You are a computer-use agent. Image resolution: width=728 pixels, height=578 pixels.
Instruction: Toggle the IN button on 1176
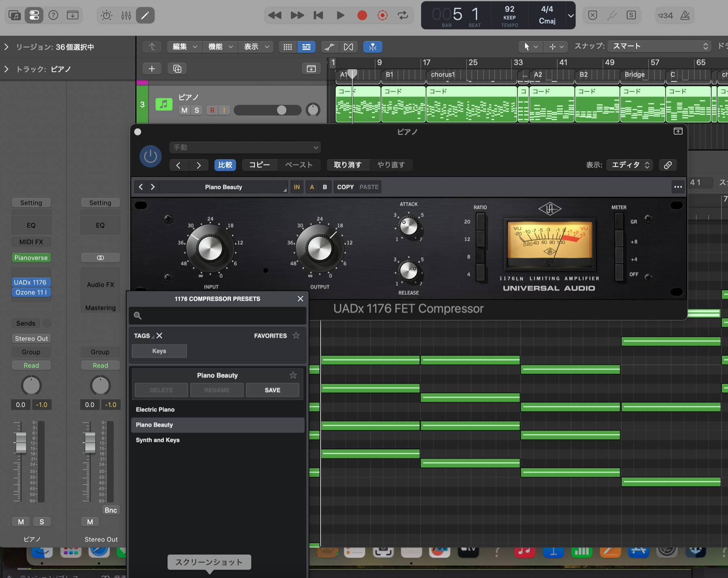pos(297,187)
